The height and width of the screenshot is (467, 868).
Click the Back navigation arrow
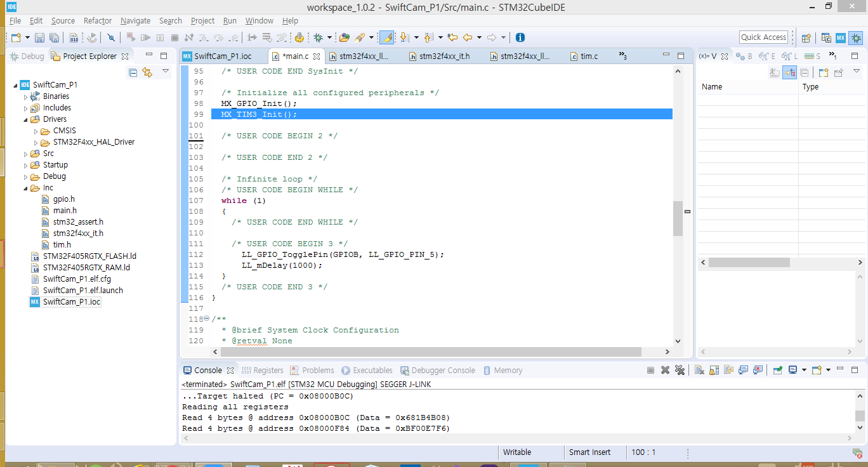(x=468, y=38)
